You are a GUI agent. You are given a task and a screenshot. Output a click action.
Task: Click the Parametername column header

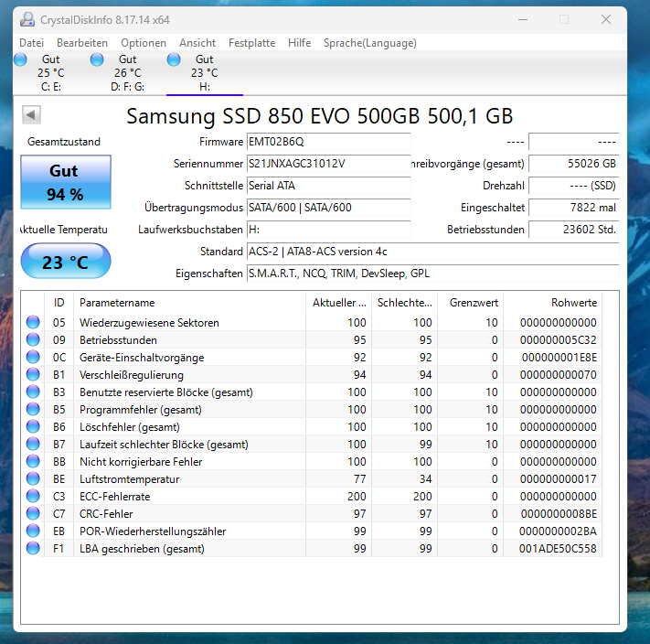(189, 303)
